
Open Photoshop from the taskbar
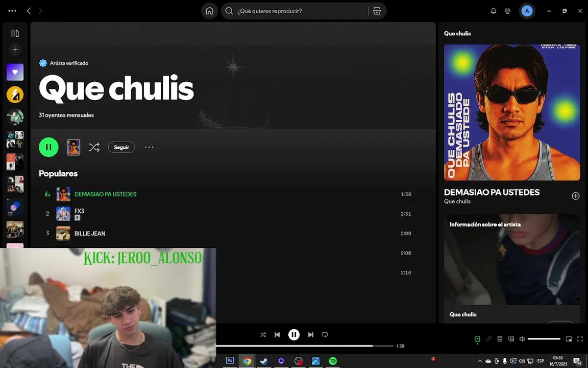pyautogui.click(x=230, y=361)
